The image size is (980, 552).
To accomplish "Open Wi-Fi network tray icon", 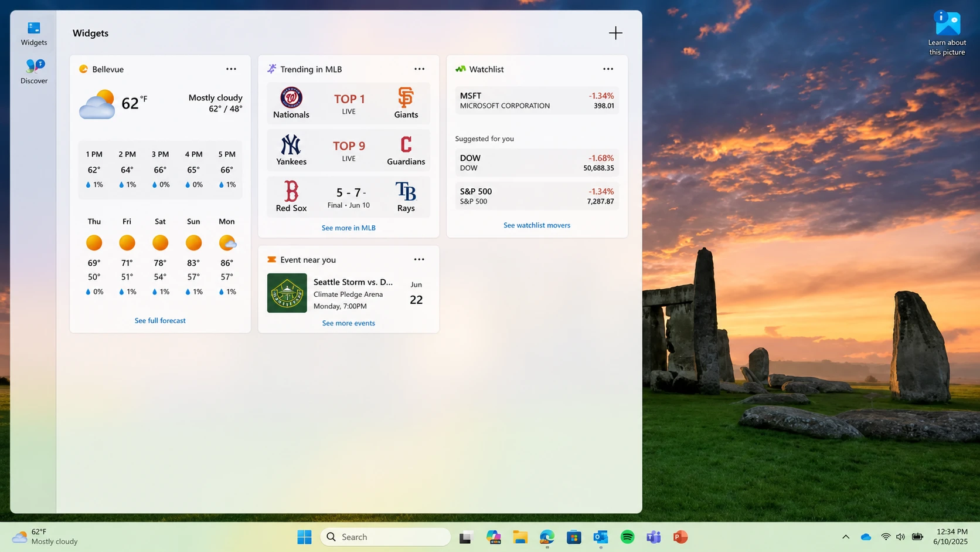I will [x=886, y=537].
